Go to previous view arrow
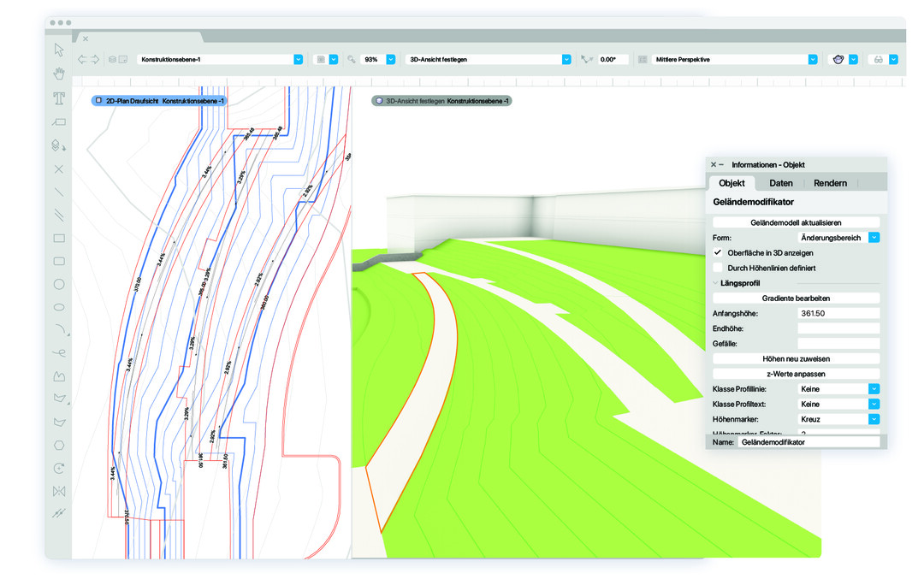This screenshot has height=585, width=924. coord(82,60)
